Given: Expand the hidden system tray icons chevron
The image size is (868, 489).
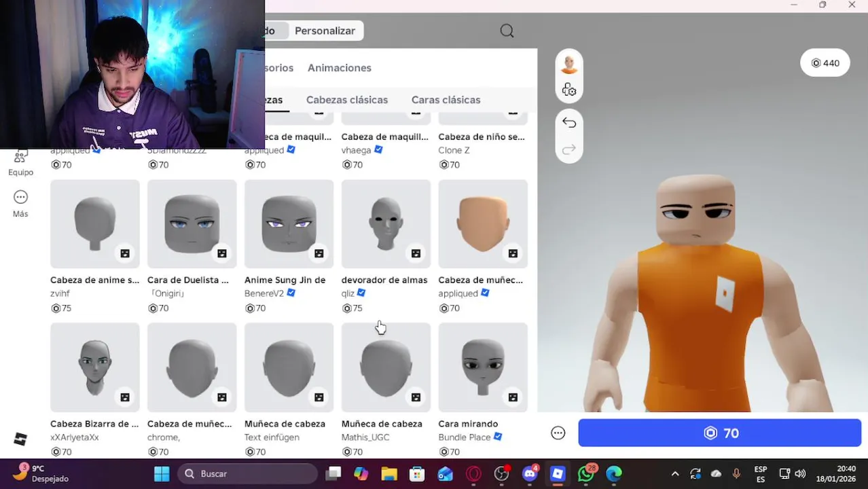Looking at the screenshot, I should coord(675,473).
